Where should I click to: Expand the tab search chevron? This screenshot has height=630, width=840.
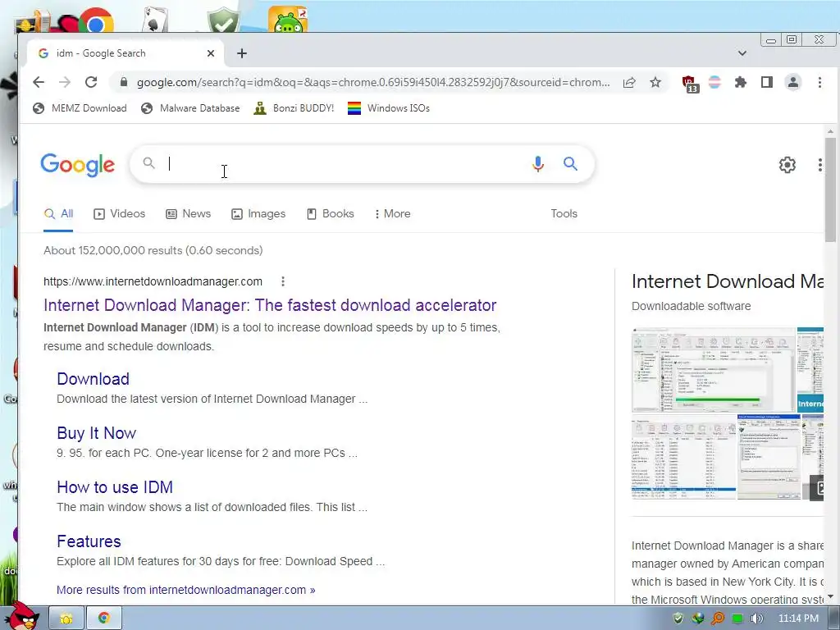coord(742,53)
